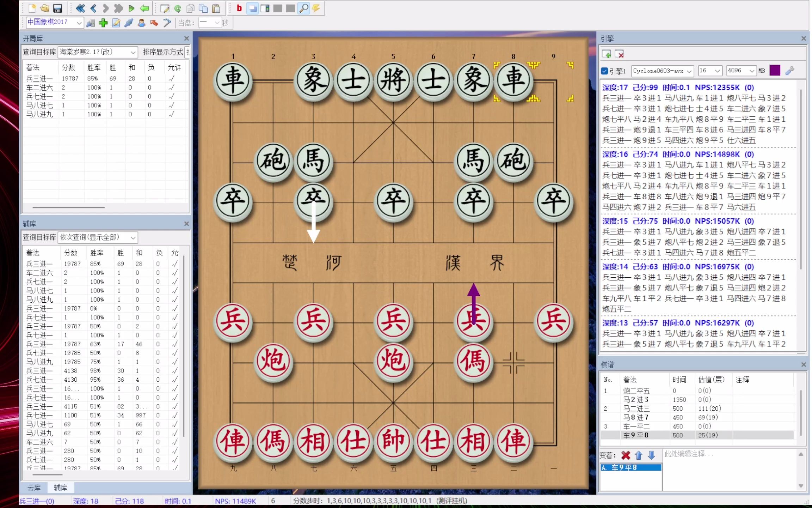Jump to the first move
Viewport: 812px width, 508px height.
(x=80, y=8)
